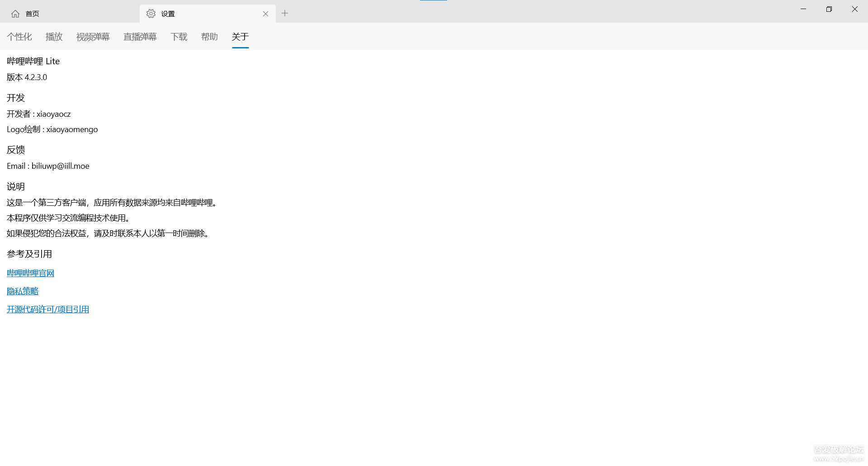Viewport: 868px width, 466px height.
Task: Select the 视频弹幕 settings tab
Action: pyautogui.click(x=93, y=37)
